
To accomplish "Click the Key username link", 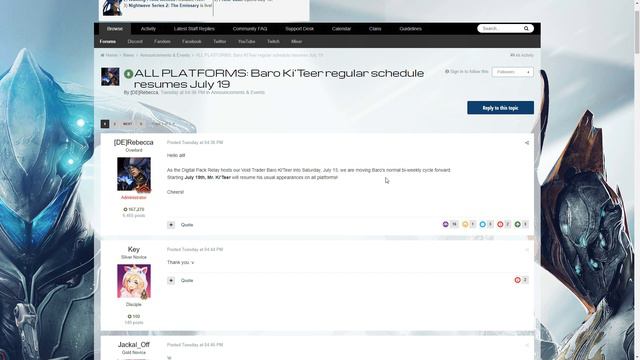I will pos(133,249).
